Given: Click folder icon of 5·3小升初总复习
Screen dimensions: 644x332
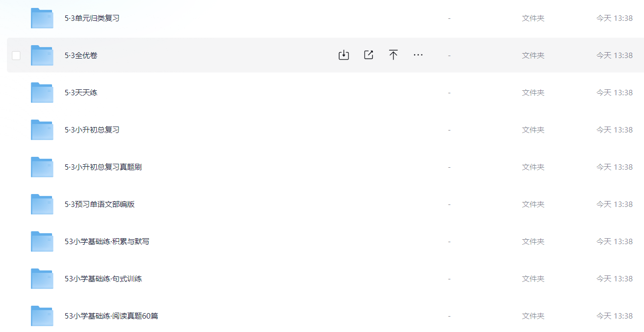Looking at the screenshot, I should click(x=42, y=130).
